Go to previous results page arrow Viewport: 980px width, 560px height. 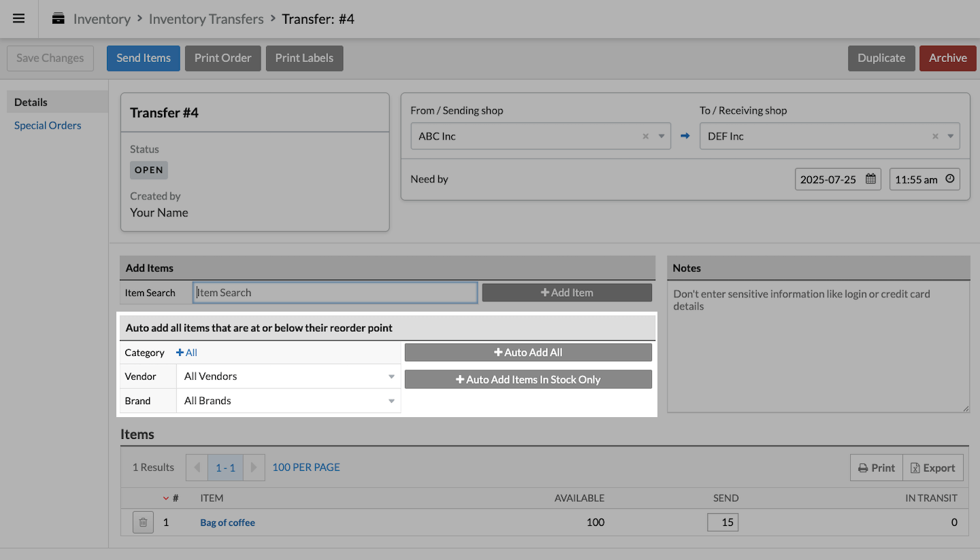(x=197, y=467)
